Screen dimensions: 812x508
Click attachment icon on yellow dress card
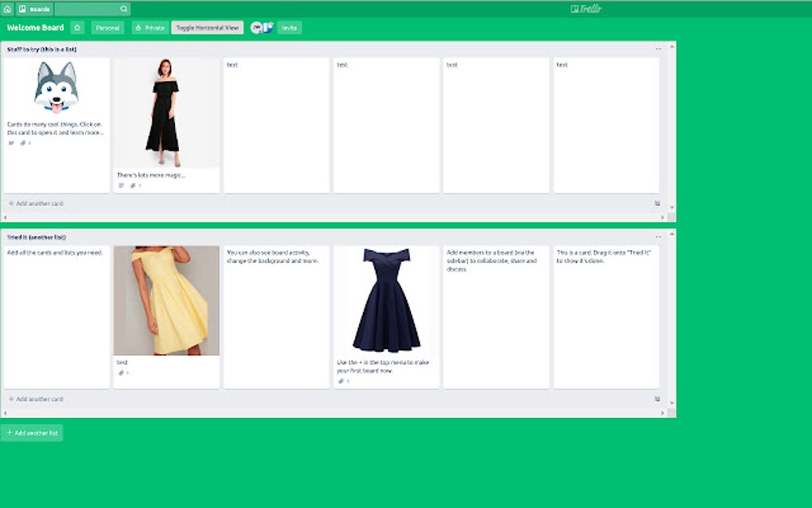point(121,373)
